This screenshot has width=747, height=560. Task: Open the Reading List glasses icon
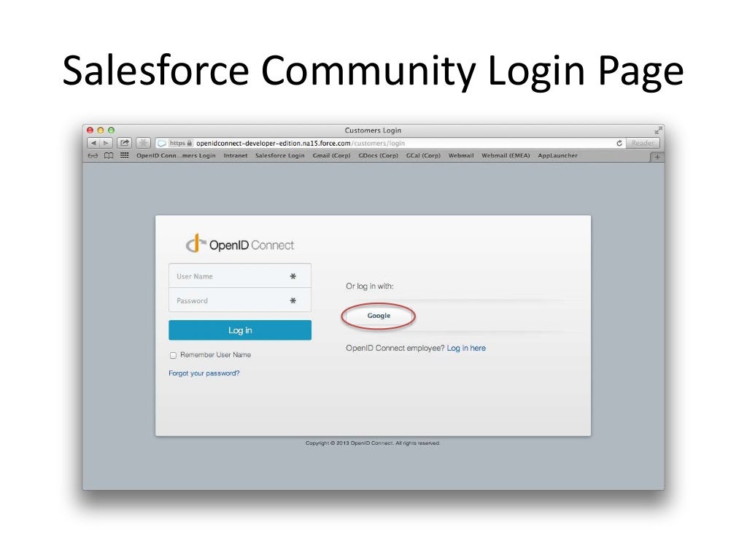pyautogui.click(x=93, y=156)
